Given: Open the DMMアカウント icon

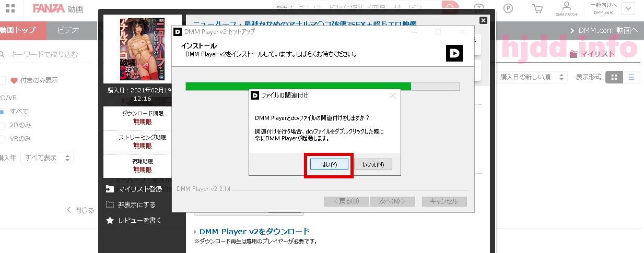Looking at the screenshot, I should pyautogui.click(x=567, y=8).
